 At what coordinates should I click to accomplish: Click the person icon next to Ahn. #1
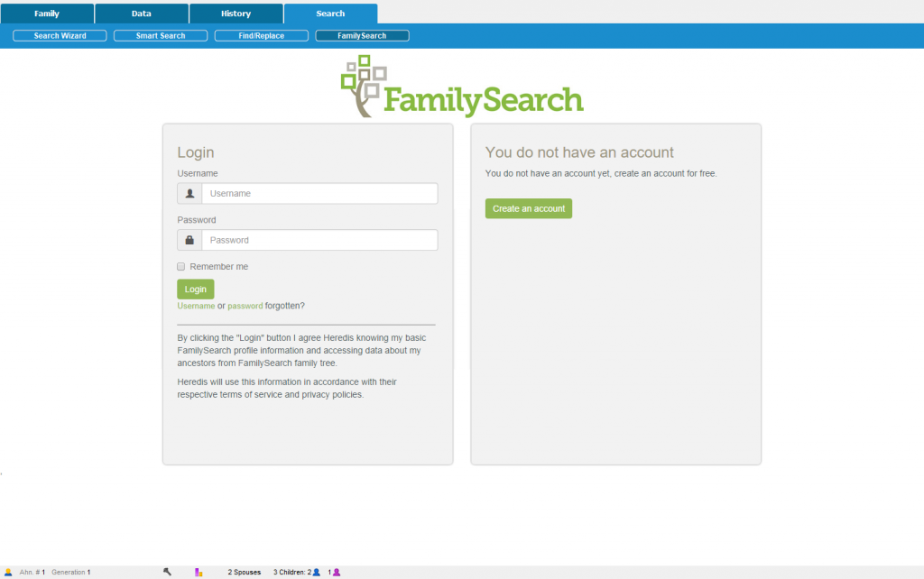tap(9, 571)
